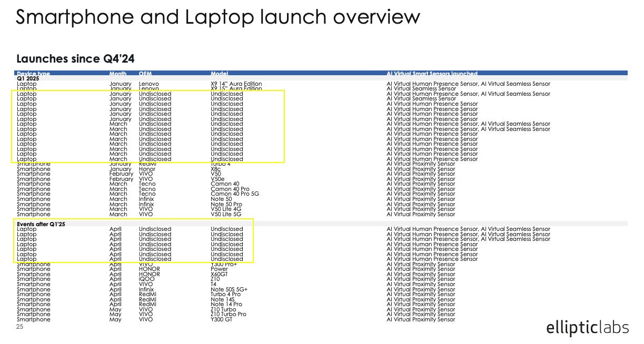Click the 'Q1 2025' section label
Viewport: 644px width, 344px height.
click(x=28, y=78)
